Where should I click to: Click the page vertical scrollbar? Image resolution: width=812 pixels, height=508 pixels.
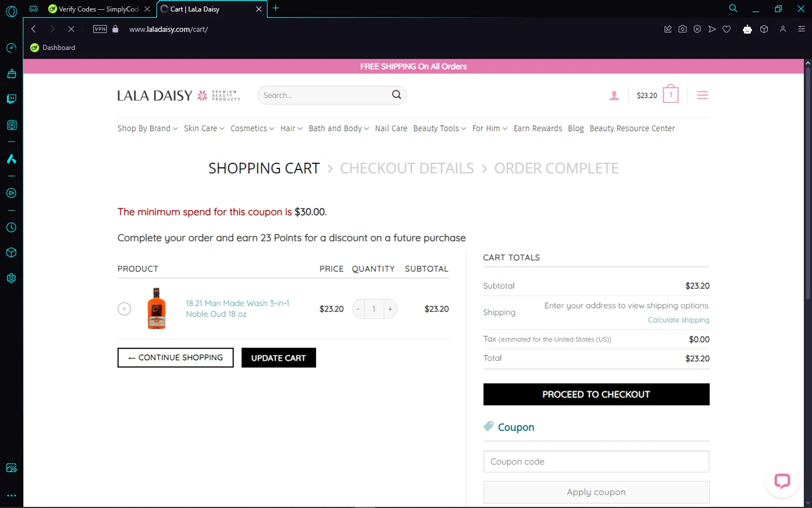pos(808,184)
